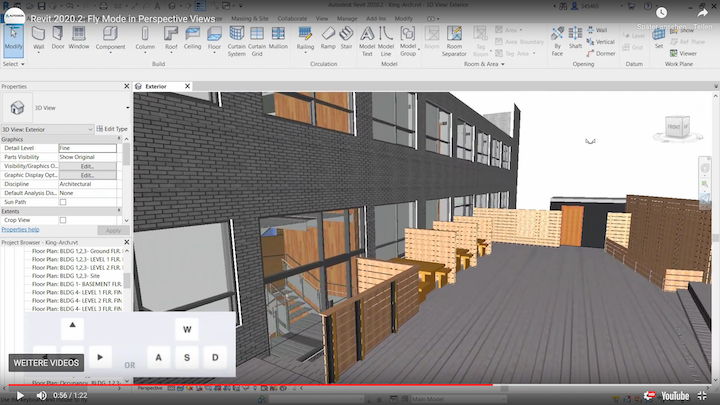
Task: Open Floor Plan BLDG 1,2,3- Site
Action: click(x=66, y=276)
